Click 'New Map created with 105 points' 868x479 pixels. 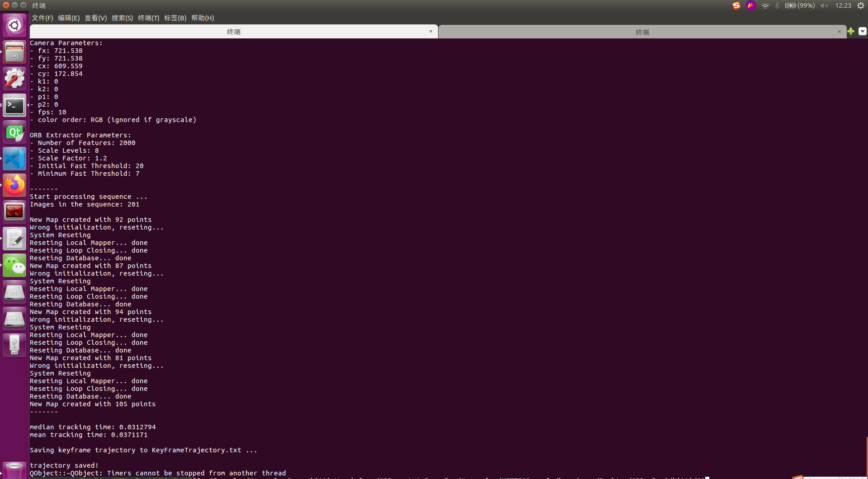(93, 404)
